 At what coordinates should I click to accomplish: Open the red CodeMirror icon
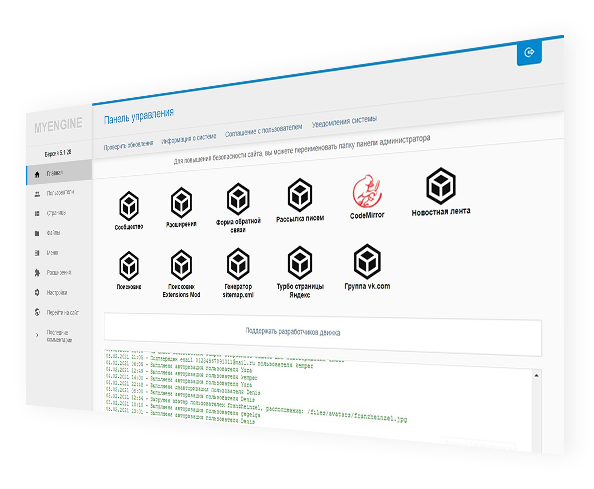(367, 191)
